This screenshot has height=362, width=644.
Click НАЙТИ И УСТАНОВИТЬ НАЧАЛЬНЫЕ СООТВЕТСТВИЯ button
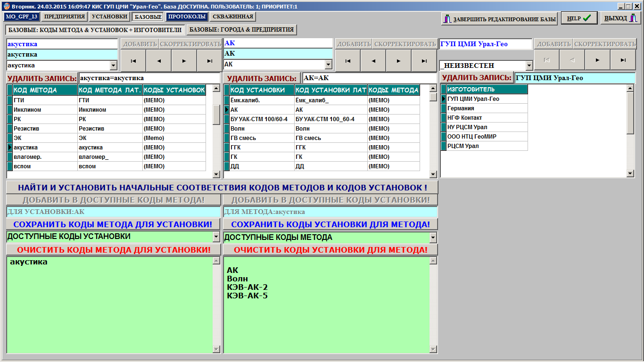click(x=222, y=187)
